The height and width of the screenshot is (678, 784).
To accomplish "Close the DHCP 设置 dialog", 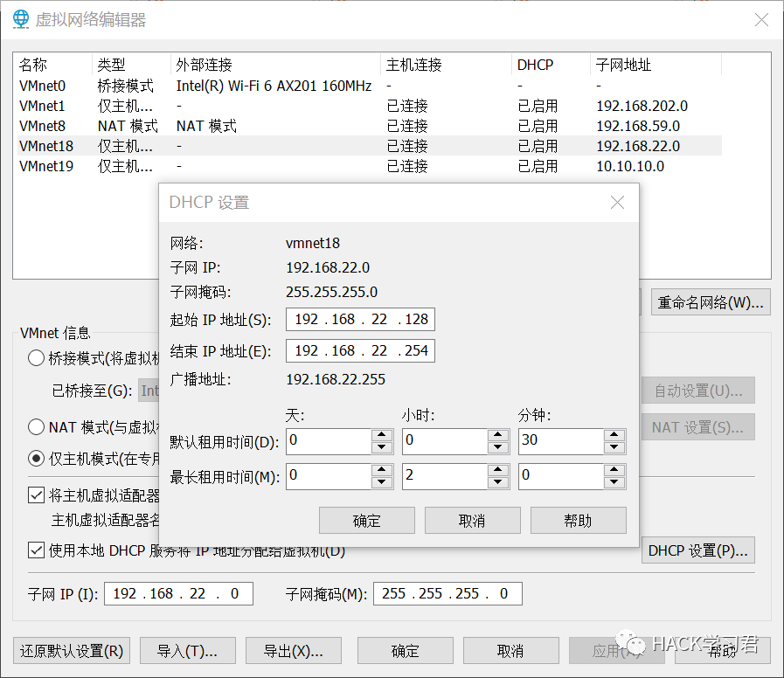I will [617, 203].
